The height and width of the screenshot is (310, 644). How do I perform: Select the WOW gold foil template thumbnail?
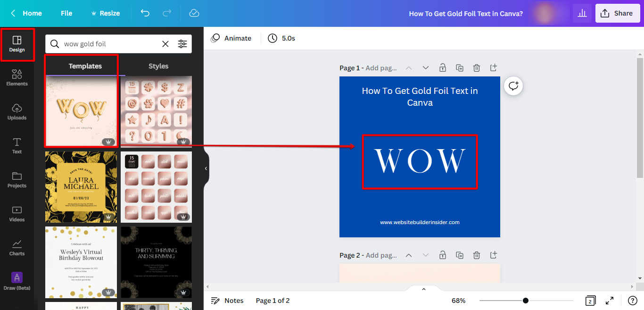tap(81, 111)
